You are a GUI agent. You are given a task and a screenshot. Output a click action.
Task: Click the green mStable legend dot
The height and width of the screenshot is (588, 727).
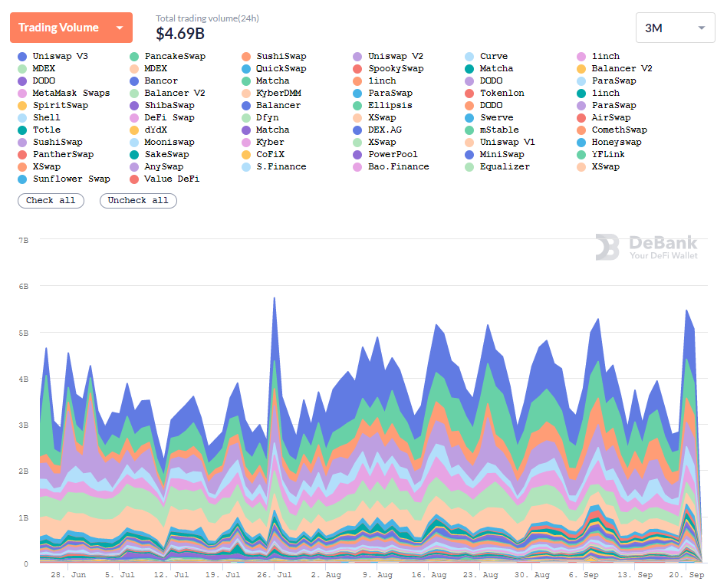(469, 130)
